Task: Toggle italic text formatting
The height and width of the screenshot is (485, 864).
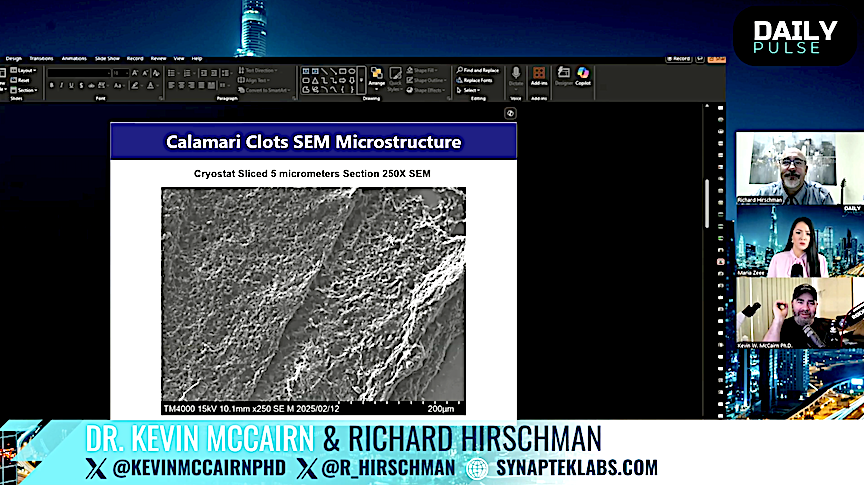Action: pyautogui.click(x=61, y=86)
